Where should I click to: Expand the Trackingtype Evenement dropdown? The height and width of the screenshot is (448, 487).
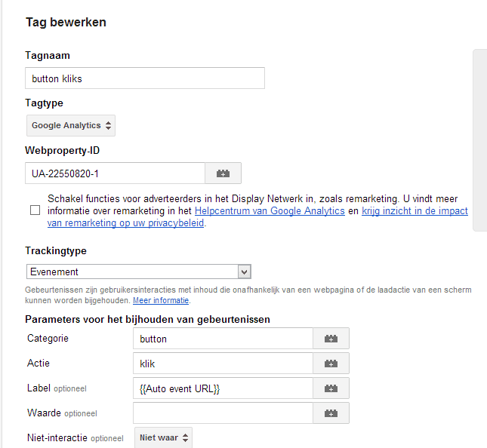[x=139, y=272]
